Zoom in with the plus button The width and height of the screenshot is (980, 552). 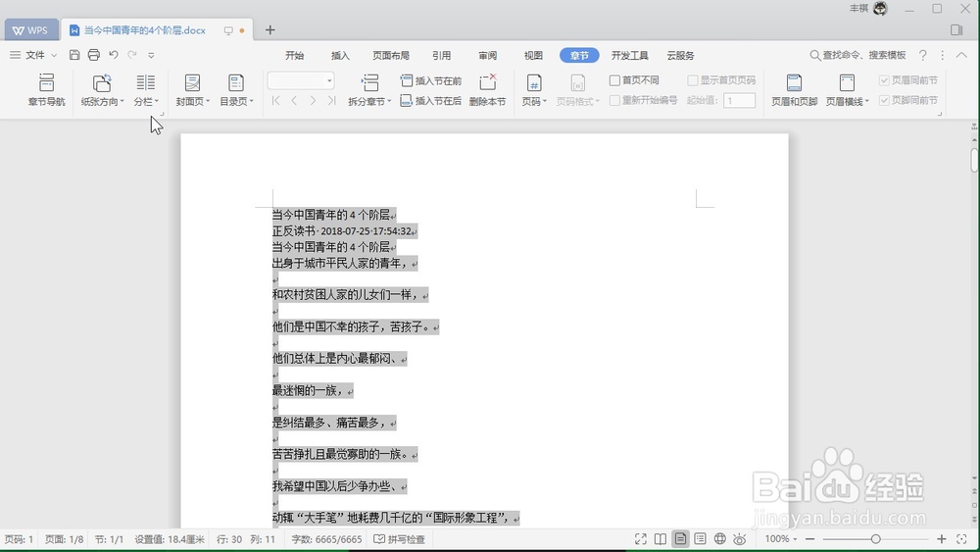point(941,539)
